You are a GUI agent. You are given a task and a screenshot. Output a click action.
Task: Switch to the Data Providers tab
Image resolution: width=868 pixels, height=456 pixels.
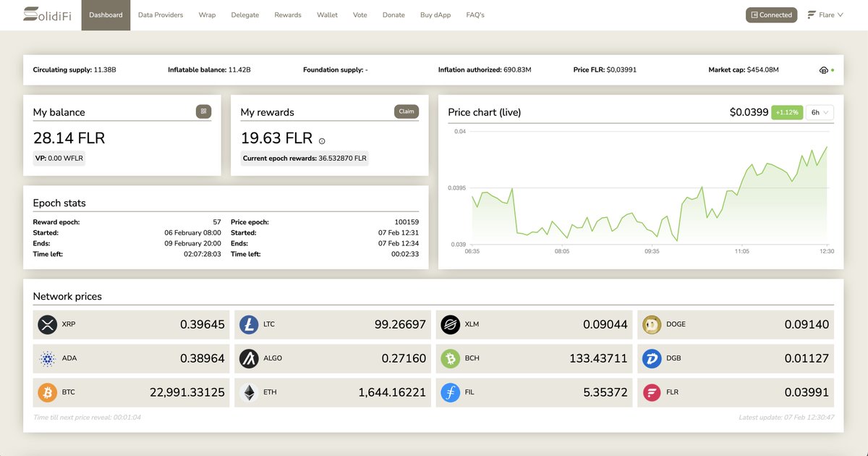tap(160, 14)
